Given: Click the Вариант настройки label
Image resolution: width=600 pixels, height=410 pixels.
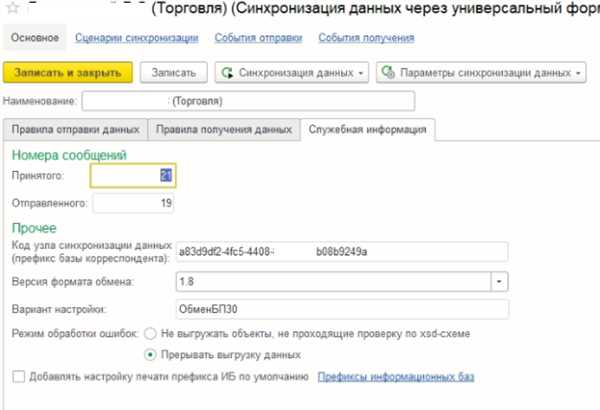Looking at the screenshot, I should pos(59,309).
